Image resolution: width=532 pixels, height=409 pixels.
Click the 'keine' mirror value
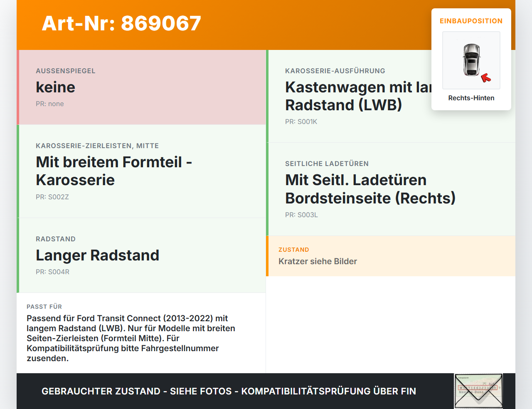point(55,87)
